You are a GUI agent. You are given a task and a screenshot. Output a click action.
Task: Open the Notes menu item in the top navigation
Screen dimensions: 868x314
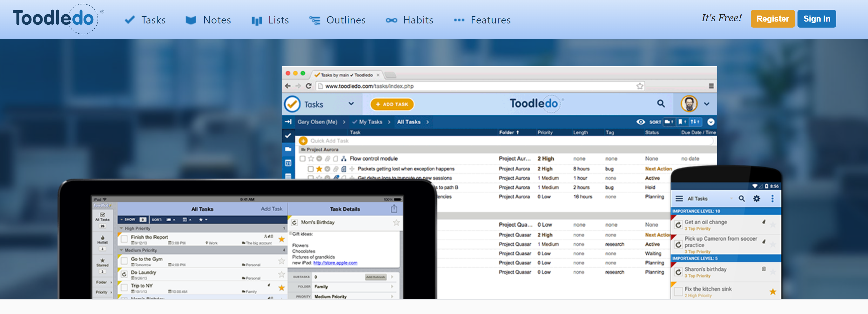208,20
